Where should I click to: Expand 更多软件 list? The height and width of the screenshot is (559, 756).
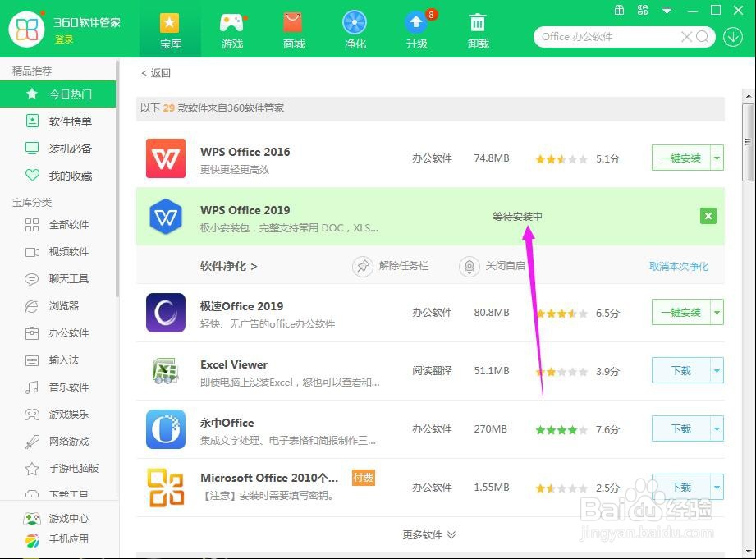429,534
